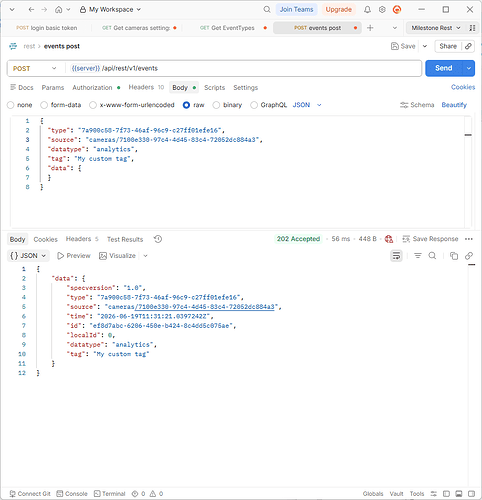
Task: Select the form-data body option
Action: click(61, 105)
